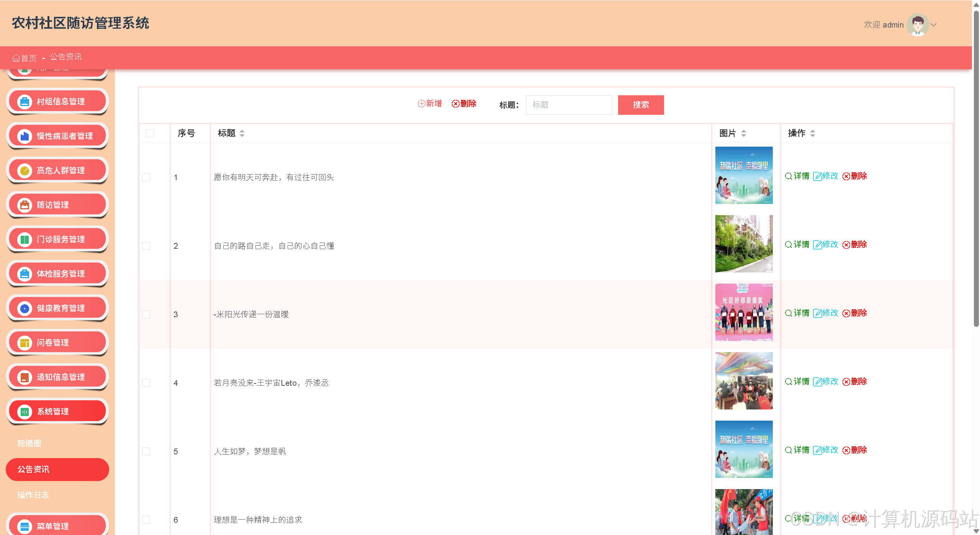Click the yellow clock icon beside 高危人群管理

click(25, 171)
